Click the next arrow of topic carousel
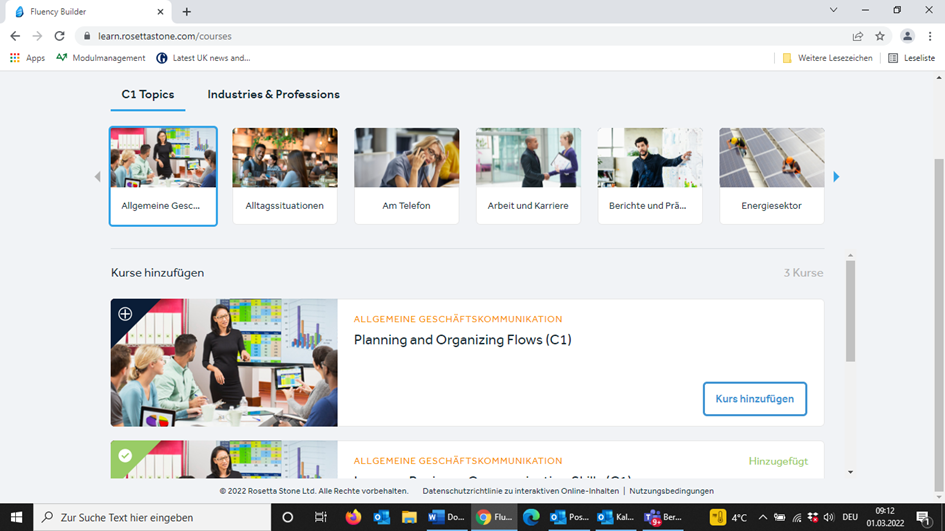This screenshot has height=531, width=945. coord(836,177)
